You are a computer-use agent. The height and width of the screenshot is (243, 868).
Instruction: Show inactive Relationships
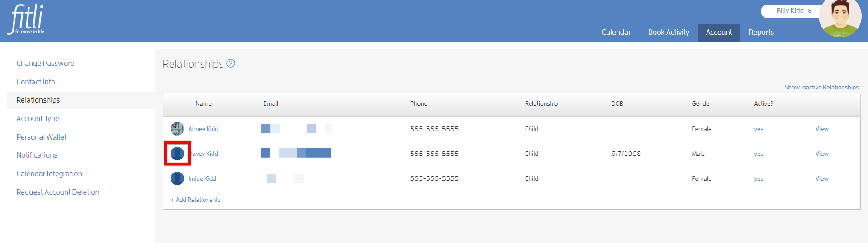[x=821, y=87]
